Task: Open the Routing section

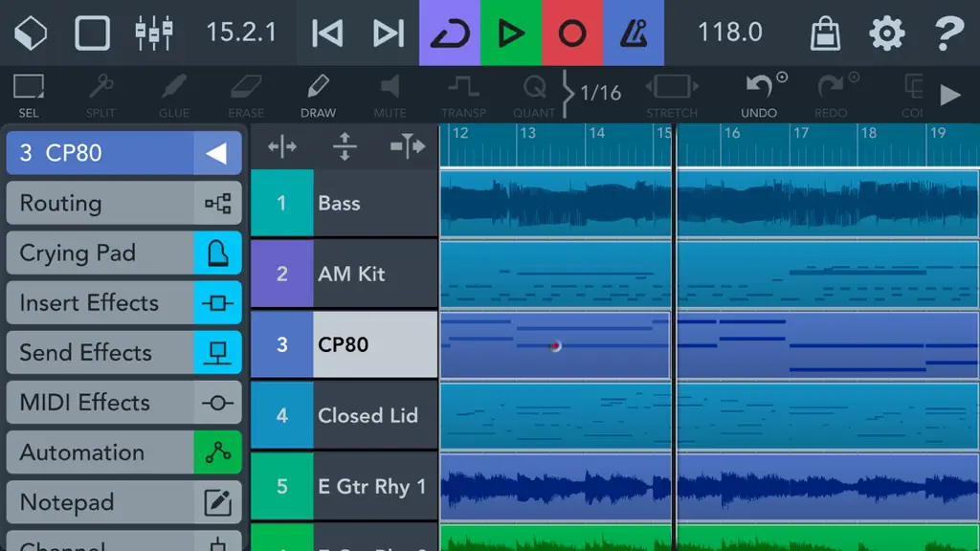Action: (x=123, y=203)
